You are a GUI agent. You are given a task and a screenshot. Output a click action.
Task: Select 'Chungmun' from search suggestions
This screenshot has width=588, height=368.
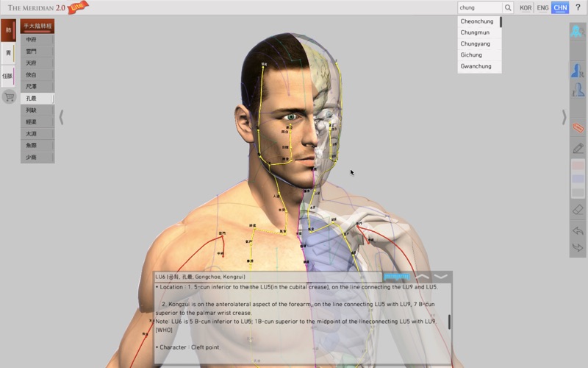coord(475,32)
